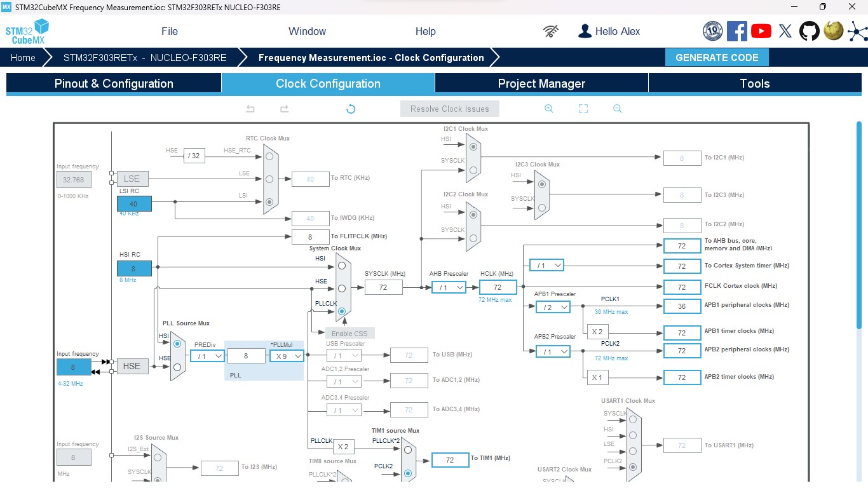This screenshot has height=488, width=868.
Task: Select HSI in System Clock Mux
Action: coord(342,265)
